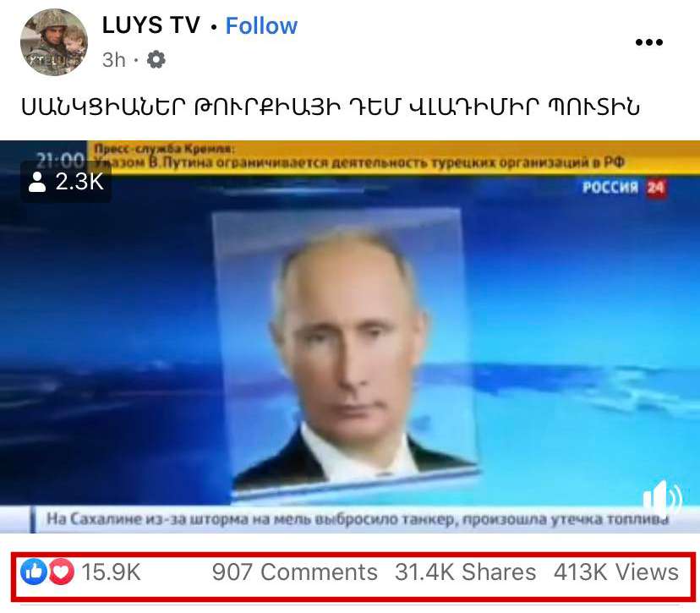
Task: Open the 3h post timestamp
Action: [114, 59]
